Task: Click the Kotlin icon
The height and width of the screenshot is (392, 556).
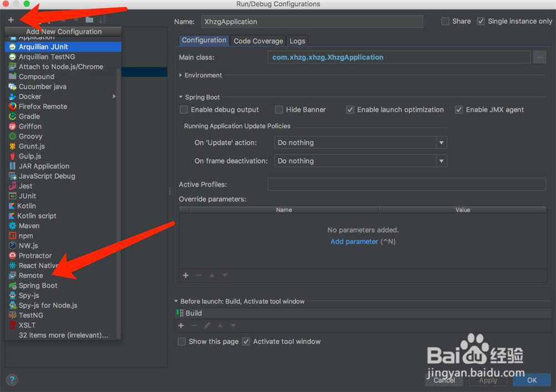Action: pyautogui.click(x=12, y=206)
